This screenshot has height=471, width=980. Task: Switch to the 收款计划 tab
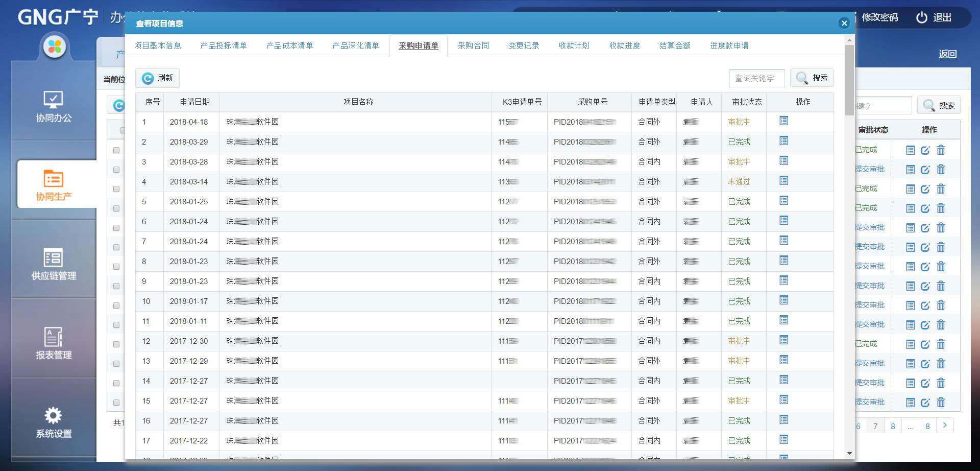574,46
